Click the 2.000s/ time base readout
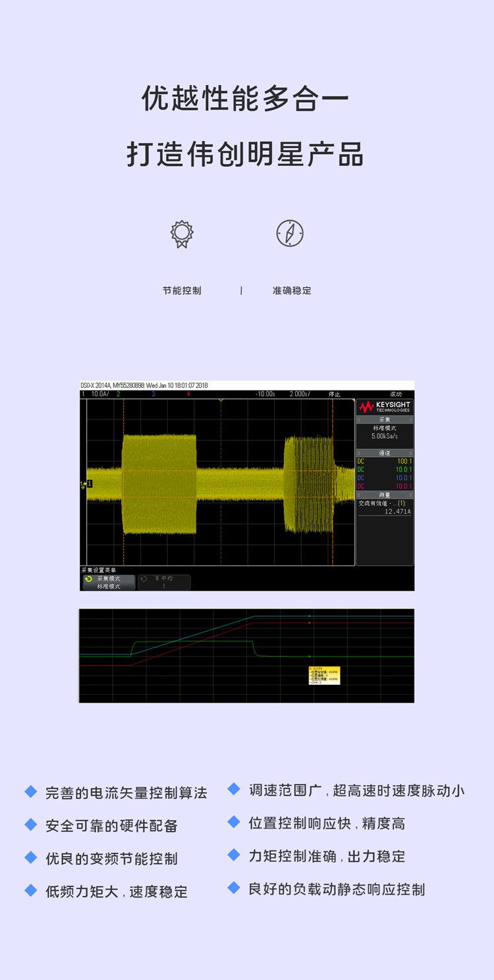The width and height of the screenshot is (494, 980). [x=300, y=394]
